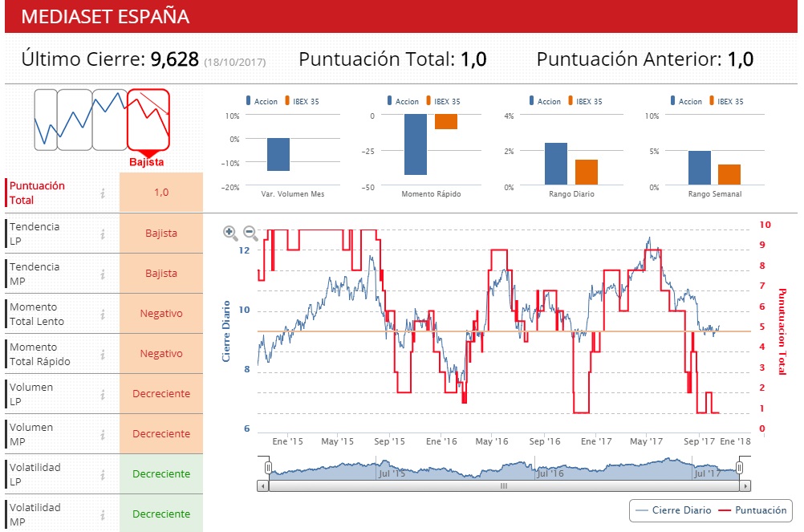Click the Puntuación Anterior header label
The height and width of the screenshot is (532, 804).
point(629,59)
